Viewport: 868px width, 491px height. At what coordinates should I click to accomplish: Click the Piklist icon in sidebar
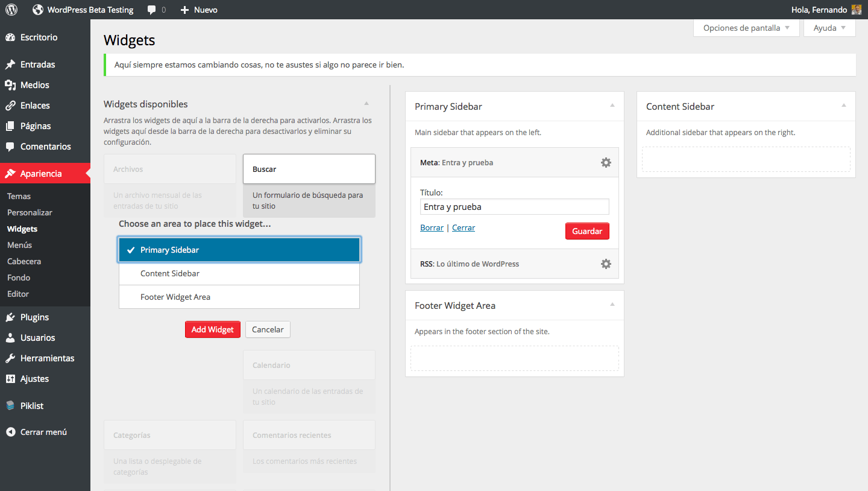point(10,406)
